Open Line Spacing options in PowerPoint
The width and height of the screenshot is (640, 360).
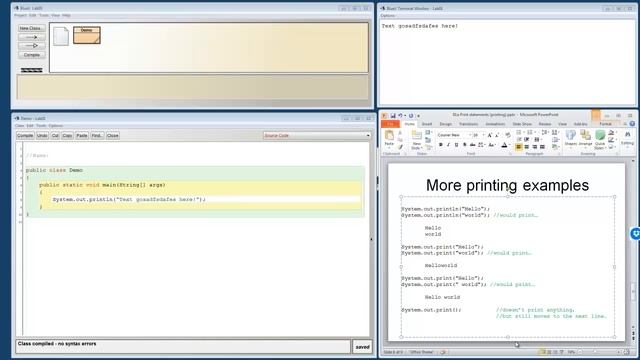[x=544, y=132]
